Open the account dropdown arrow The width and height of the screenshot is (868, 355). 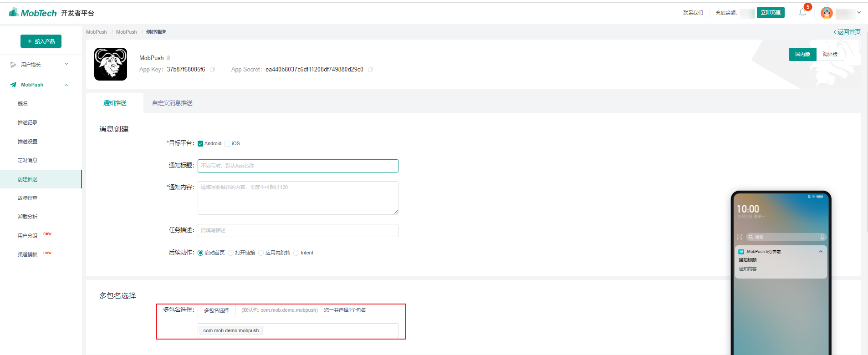pyautogui.click(x=859, y=13)
